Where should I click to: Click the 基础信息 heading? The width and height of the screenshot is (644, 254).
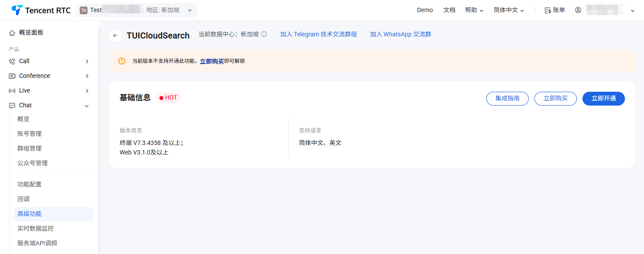point(135,98)
